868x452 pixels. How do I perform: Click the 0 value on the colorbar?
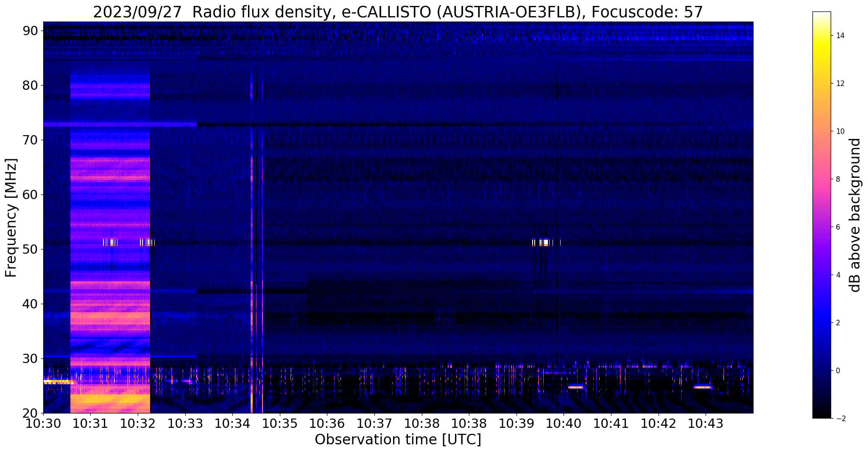coord(837,371)
